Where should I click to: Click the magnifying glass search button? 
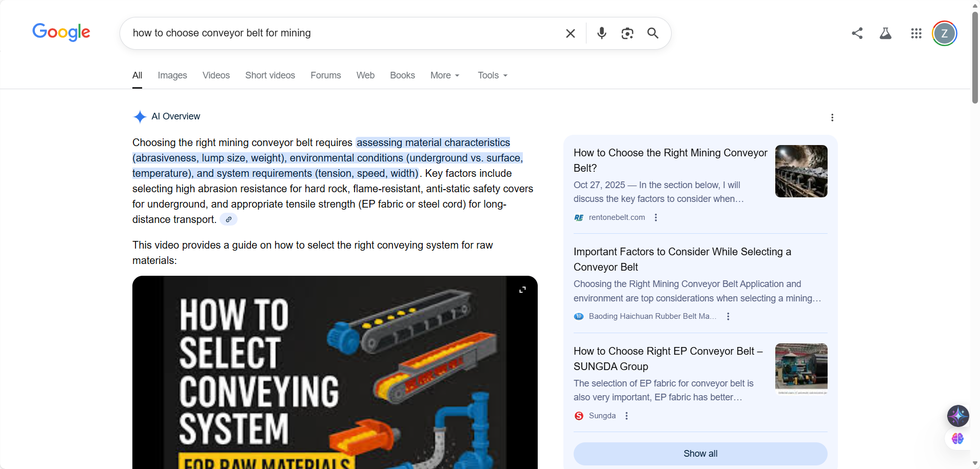653,33
